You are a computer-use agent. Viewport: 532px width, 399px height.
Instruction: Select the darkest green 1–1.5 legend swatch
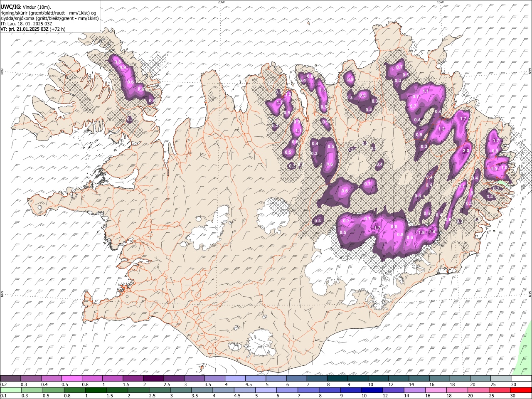click(x=96, y=390)
